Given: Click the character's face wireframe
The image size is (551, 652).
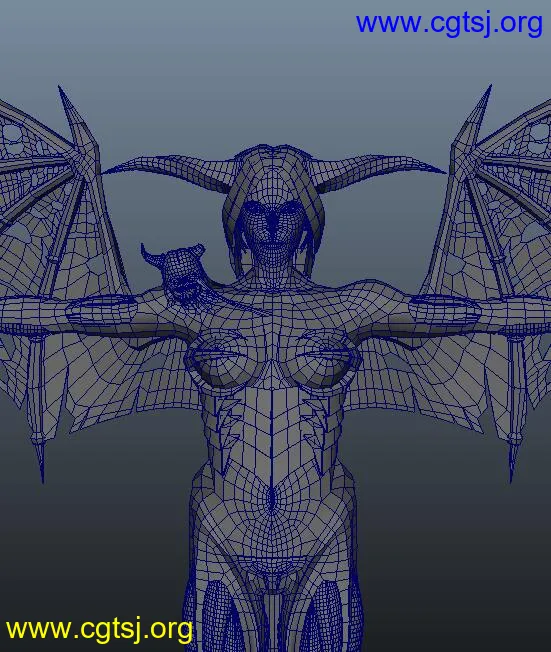Looking at the screenshot, I should click(x=272, y=232).
